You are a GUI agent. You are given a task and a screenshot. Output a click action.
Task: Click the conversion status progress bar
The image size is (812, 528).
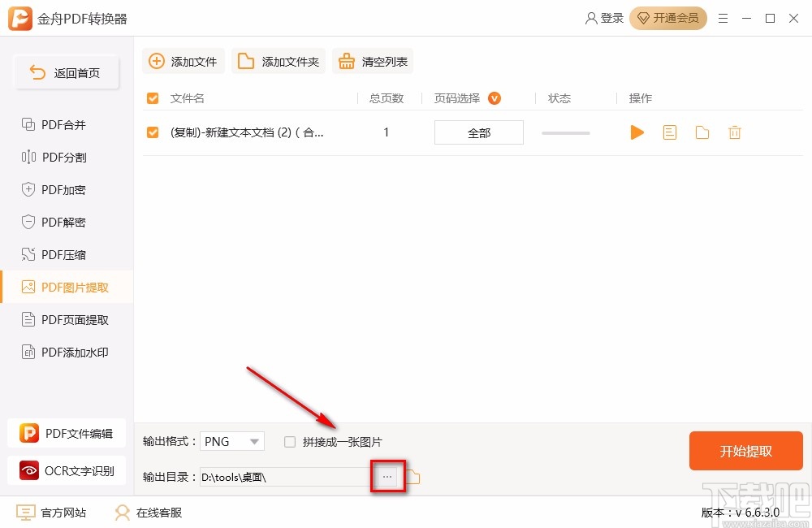click(565, 133)
